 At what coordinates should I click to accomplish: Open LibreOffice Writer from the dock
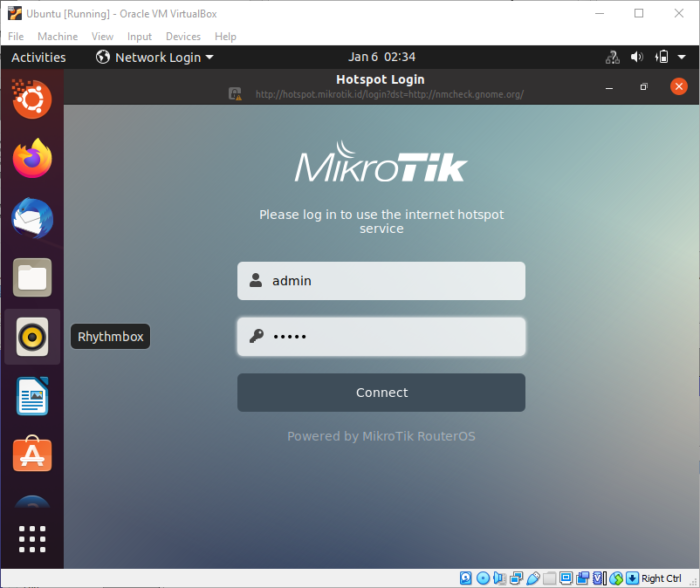tap(32, 396)
